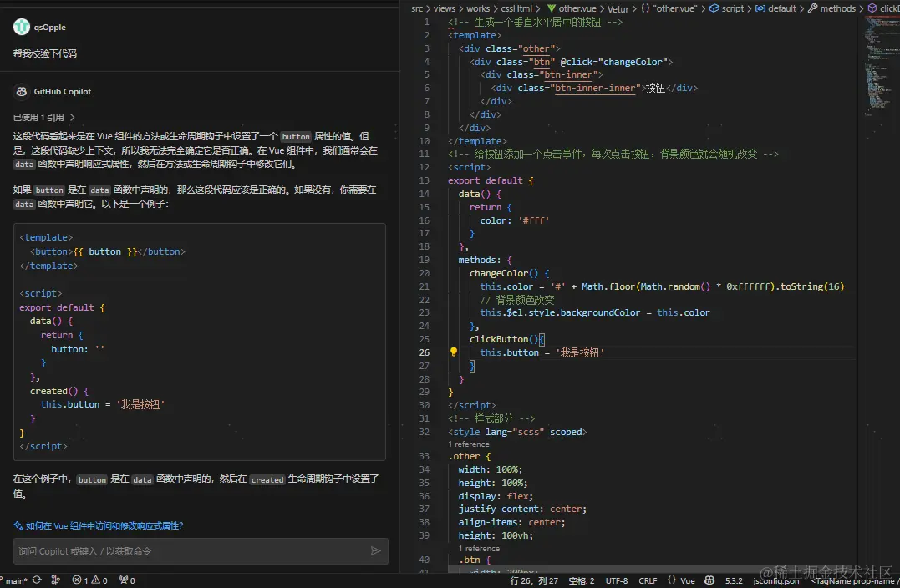Click the 'qsOpple' username label
This screenshot has width=900, height=588.
coord(49,27)
